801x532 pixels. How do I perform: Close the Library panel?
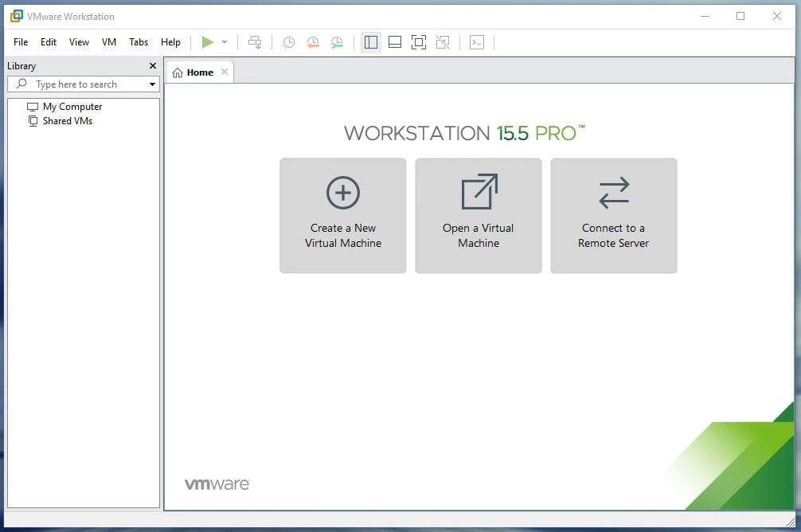click(x=152, y=66)
